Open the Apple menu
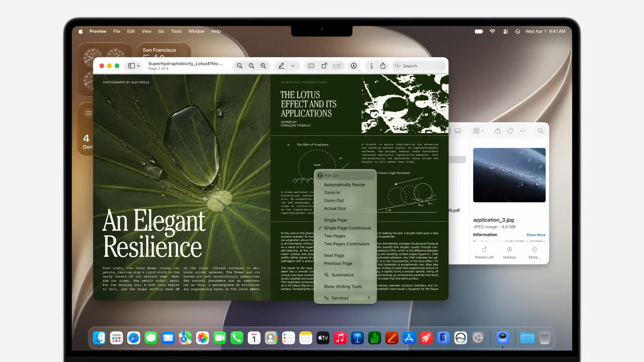The width and height of the screenshot is (644, 362). click(x=80, y=31)
